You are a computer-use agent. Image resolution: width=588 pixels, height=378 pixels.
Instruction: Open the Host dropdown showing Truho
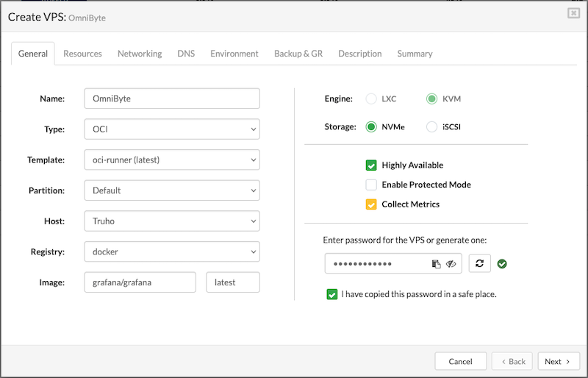tap(172, 221)
